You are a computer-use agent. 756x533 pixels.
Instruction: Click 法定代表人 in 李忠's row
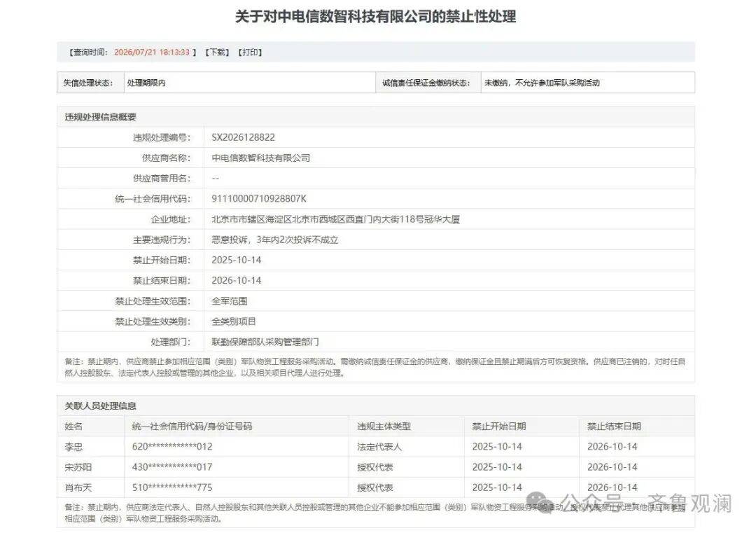[379, 447]
